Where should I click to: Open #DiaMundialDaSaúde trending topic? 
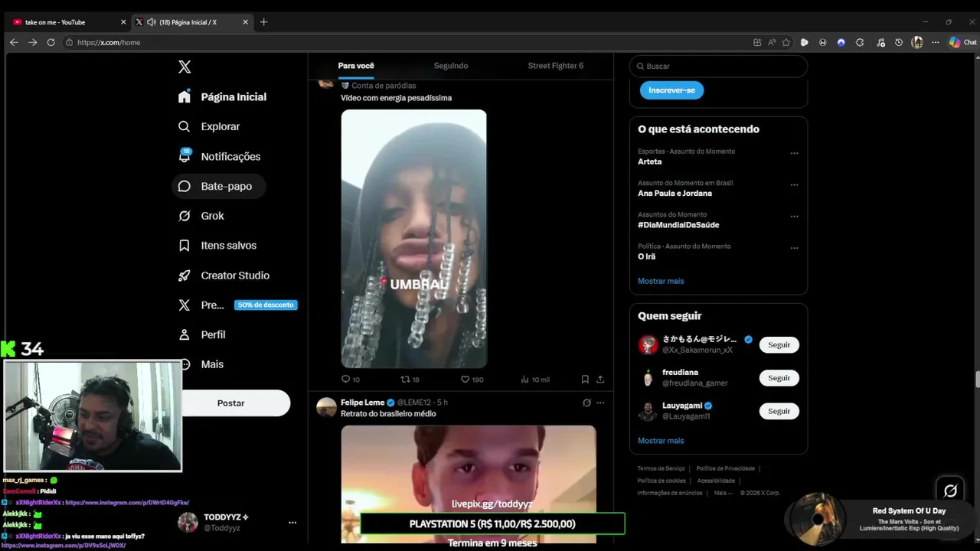[x=678, y=225]
